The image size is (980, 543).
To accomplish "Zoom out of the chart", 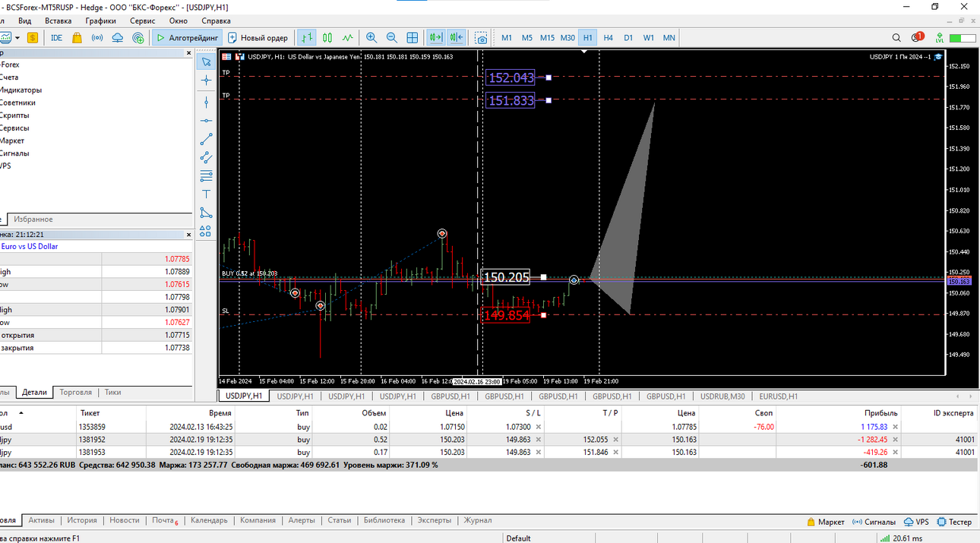I will coord(392,37).
